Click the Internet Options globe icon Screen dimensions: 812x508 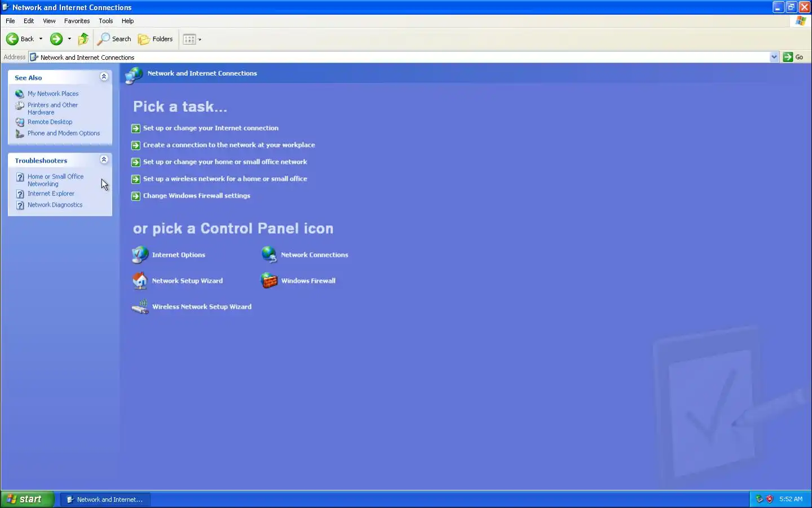[x=140, y=255]
